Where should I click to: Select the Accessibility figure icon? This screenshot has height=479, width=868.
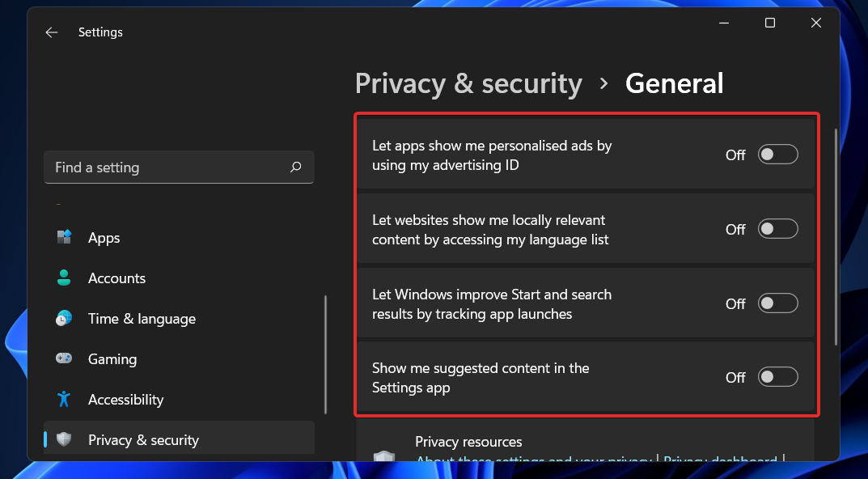pyautogui.click(x=64, y=399)
